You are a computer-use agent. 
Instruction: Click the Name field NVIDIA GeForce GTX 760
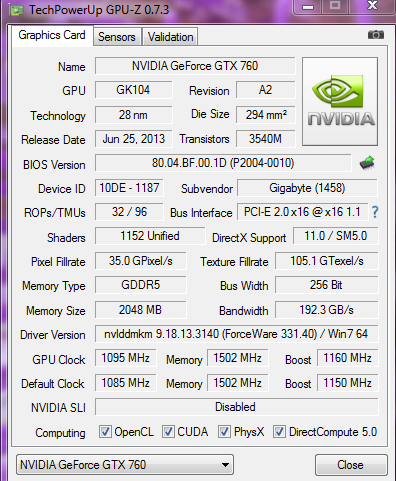[195, 66]
